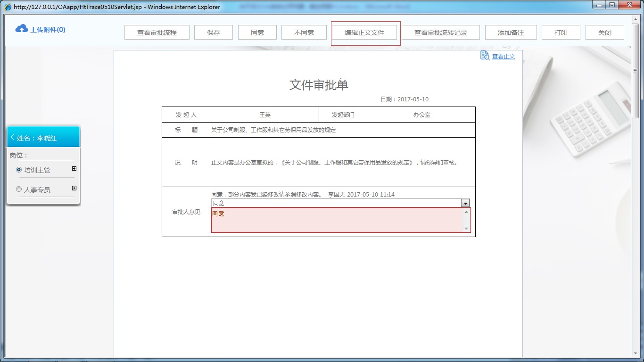644x362 pixels.
Task: Click the 同意 approve button
Action: pyautogui.click(x=257, y=32)
